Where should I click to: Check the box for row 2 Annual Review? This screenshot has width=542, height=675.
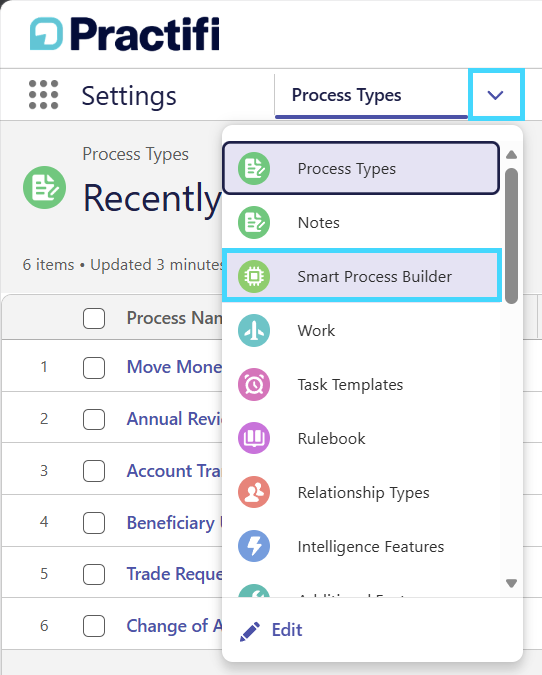pyautogui.click(x=94, y=419)
